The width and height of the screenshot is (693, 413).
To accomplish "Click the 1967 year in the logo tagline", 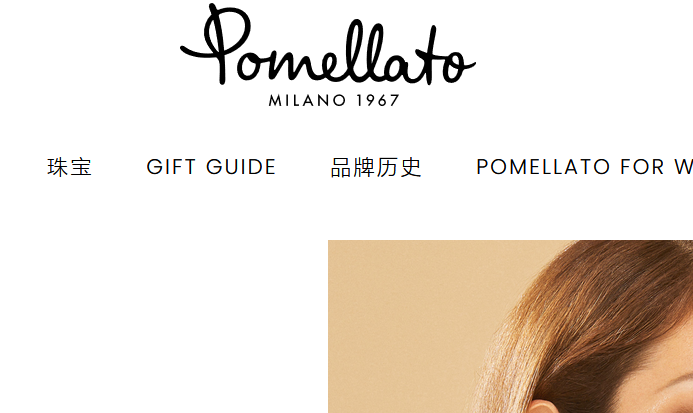I will pos(378,100).
